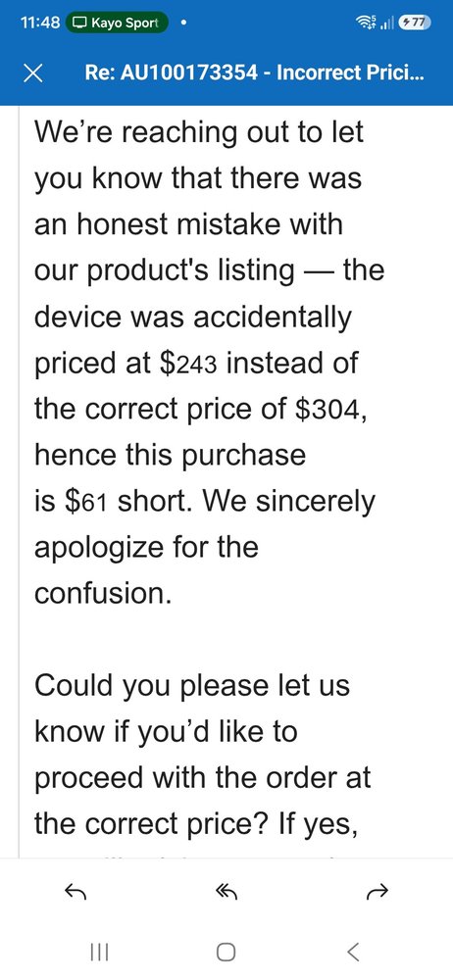Open the Kayo Sport casting chip
453x980 pixels.
click(117, 24)
